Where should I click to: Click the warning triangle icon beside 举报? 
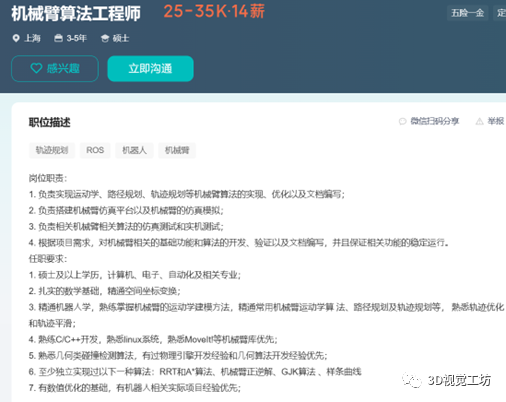coord(479,121)
